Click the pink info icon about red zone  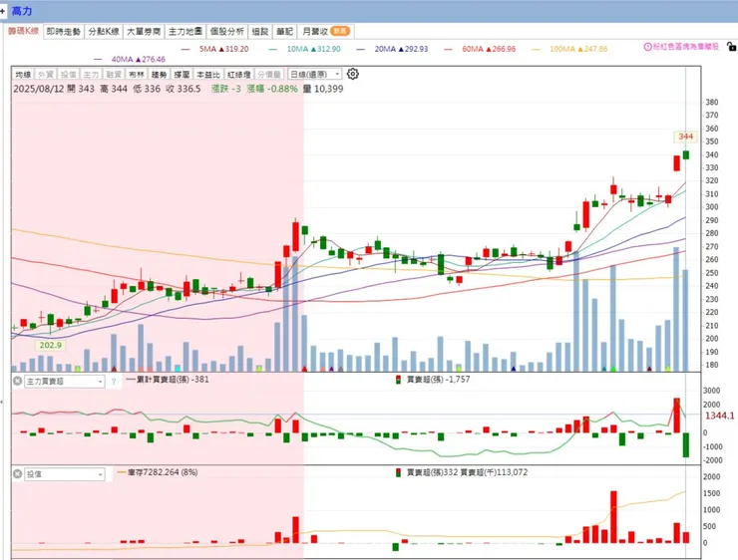click(647, 47)
